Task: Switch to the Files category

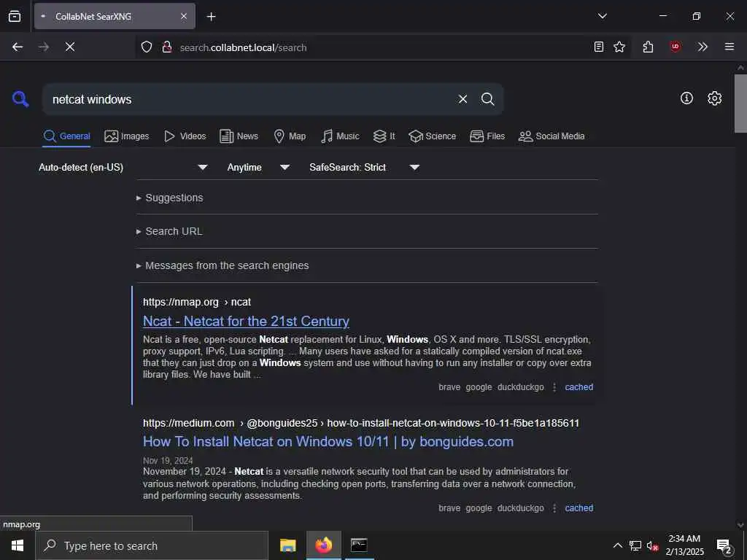Action: 487,136
